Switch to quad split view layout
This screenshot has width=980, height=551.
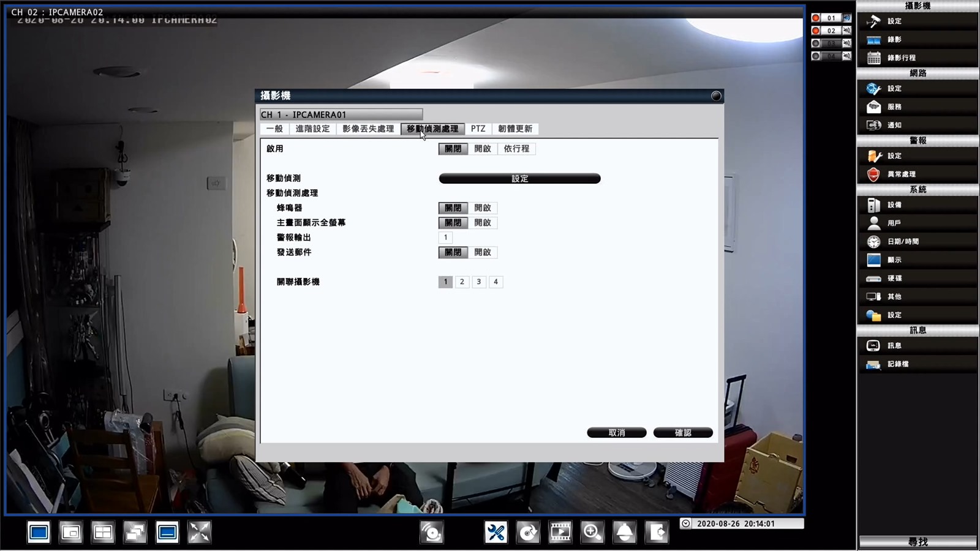coord(103,532)
